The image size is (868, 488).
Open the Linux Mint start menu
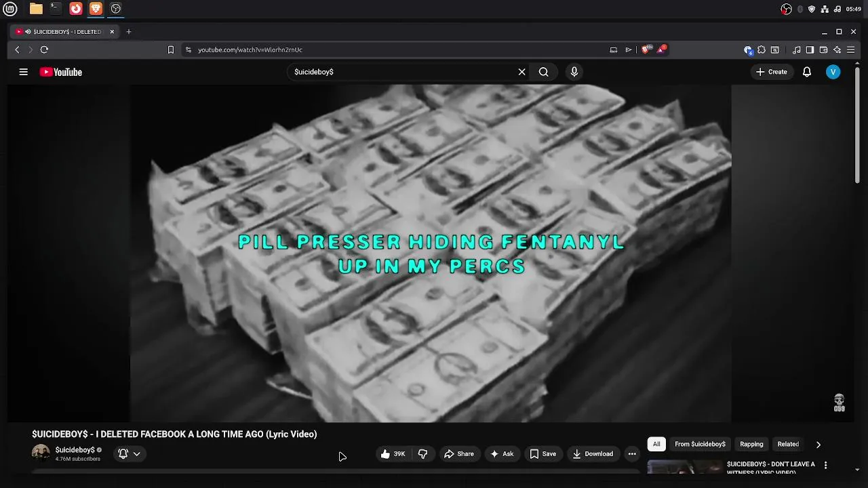point(10,9)
